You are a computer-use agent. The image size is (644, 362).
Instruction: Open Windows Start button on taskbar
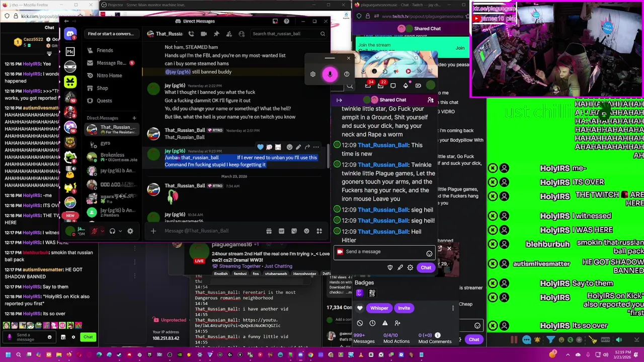click(8, 354)
